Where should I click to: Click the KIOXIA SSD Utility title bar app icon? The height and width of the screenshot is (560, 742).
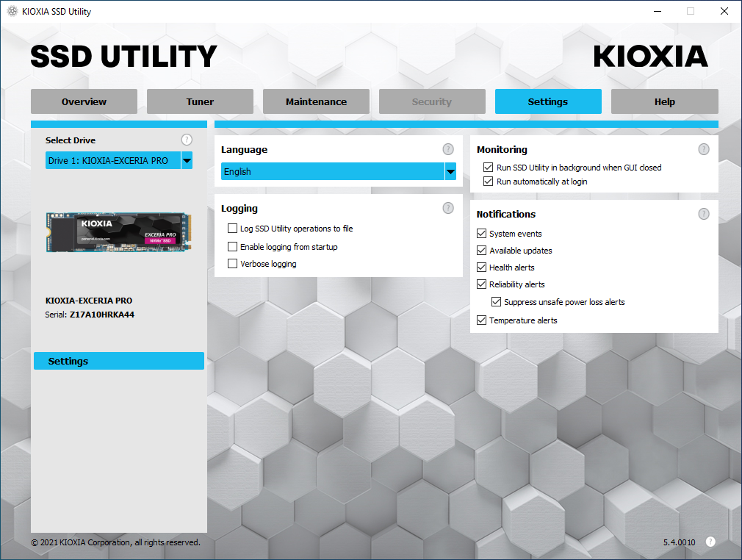click(x=12, y=11)
